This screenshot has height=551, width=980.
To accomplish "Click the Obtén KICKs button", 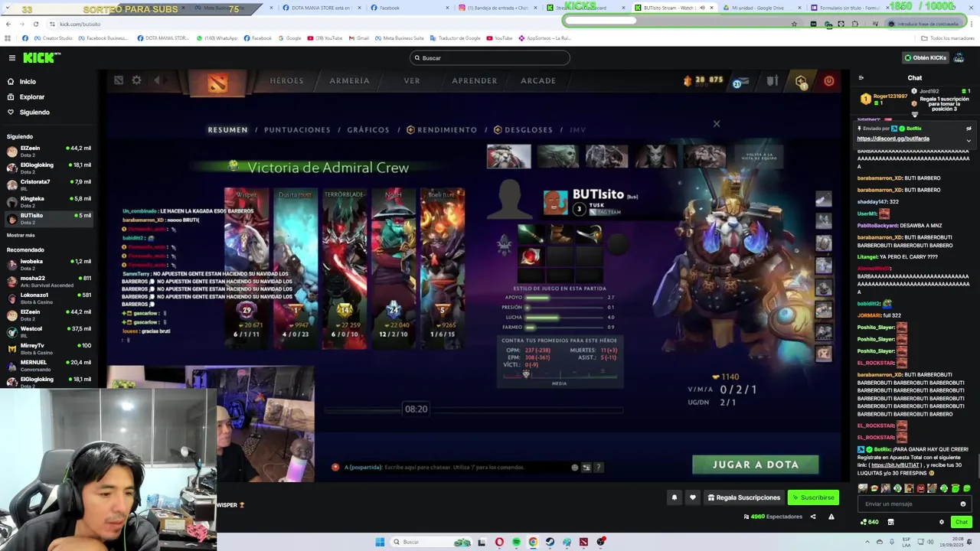I will click(x=925, y=58).
